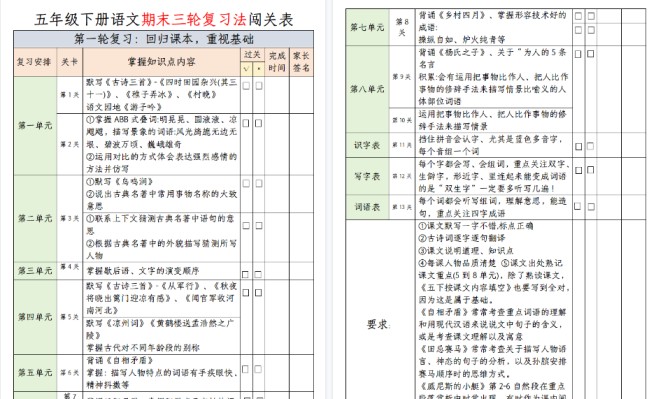Select the line ②古诗词逐字逐句翻译

461,238
